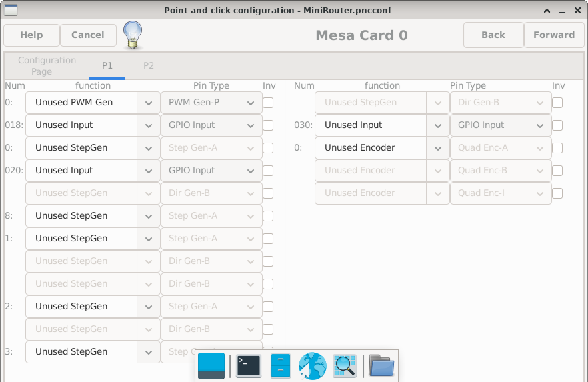Check Inv box for Quad Enc-A row

tap(557, 148)
